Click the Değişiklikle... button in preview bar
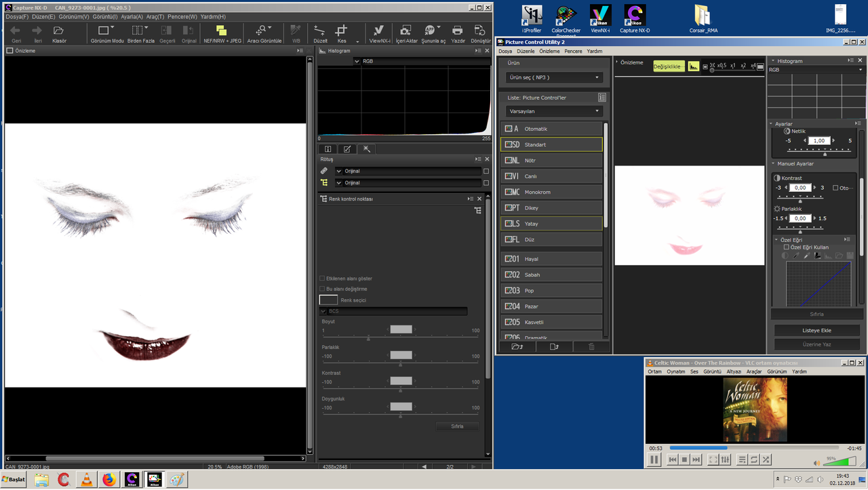This screenshot has width=868, height=490. (668, 66)
